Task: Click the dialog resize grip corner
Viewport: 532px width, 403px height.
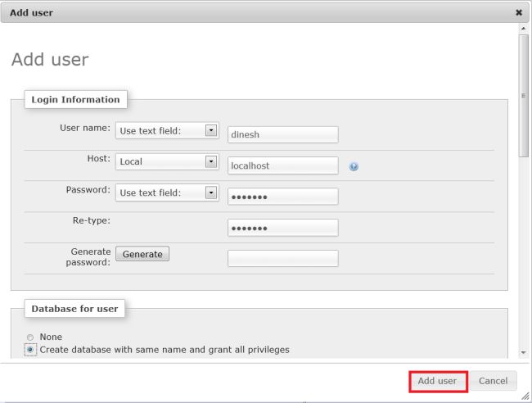Action: click(526, 396)
